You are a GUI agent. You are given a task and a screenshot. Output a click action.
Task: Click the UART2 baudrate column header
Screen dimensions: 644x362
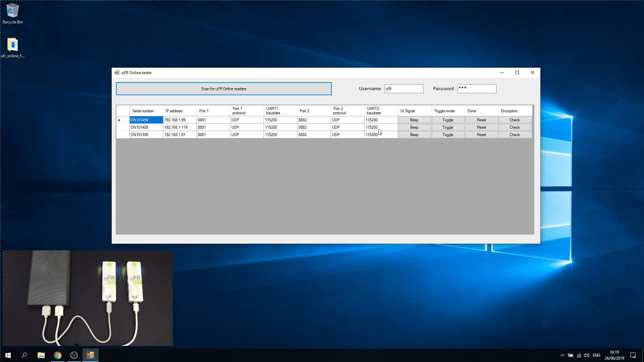(381, 111)
